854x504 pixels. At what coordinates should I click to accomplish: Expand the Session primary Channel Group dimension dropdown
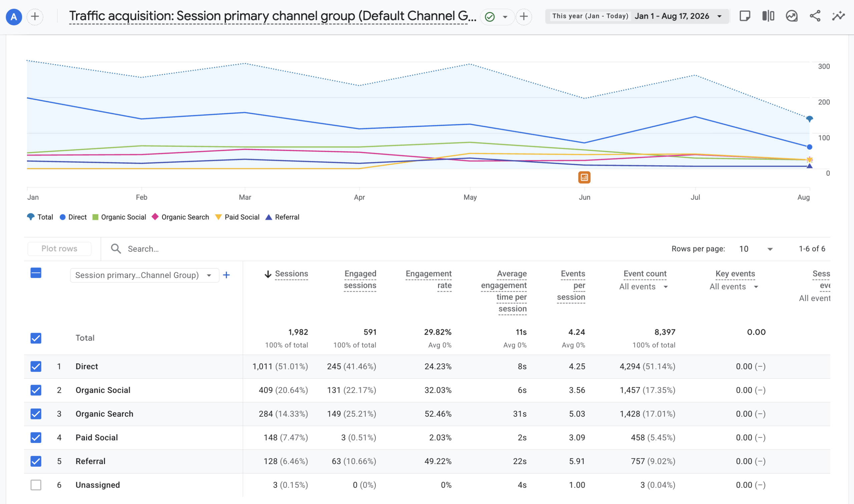tap(144, 275)
